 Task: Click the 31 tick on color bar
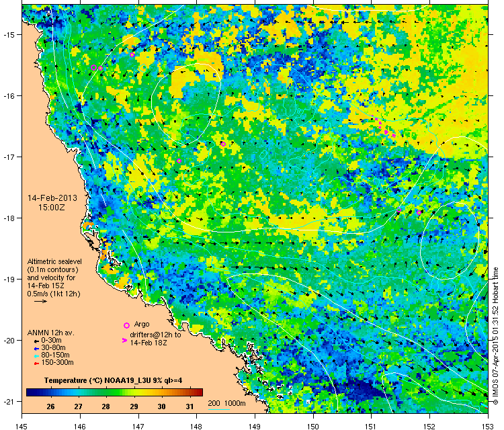pyautogui.click(x=190, y=406)
